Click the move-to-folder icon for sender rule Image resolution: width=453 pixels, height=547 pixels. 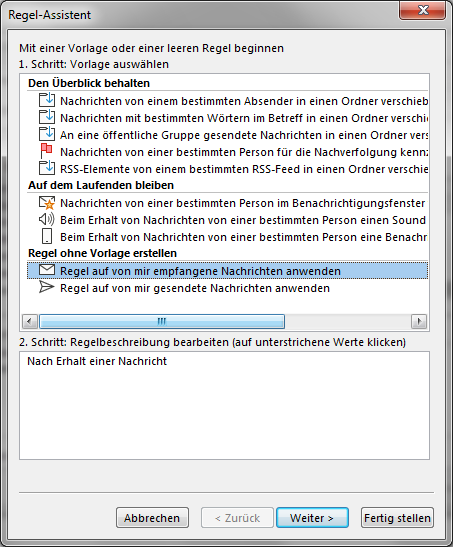47,100
